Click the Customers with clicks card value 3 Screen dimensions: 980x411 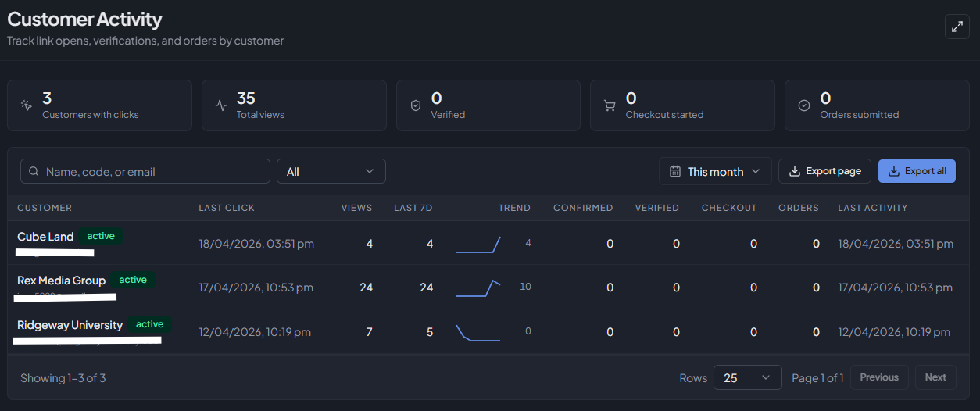coord(47,98)
